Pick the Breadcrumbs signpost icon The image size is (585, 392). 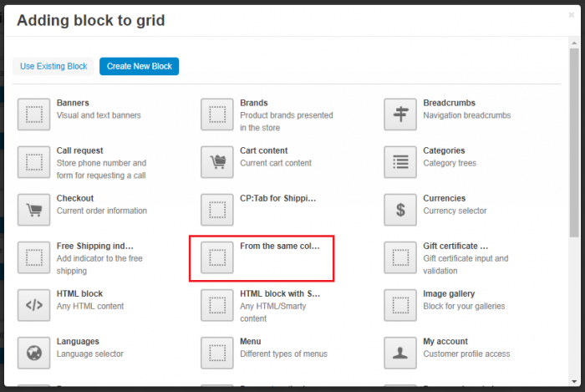coord(400,115)
